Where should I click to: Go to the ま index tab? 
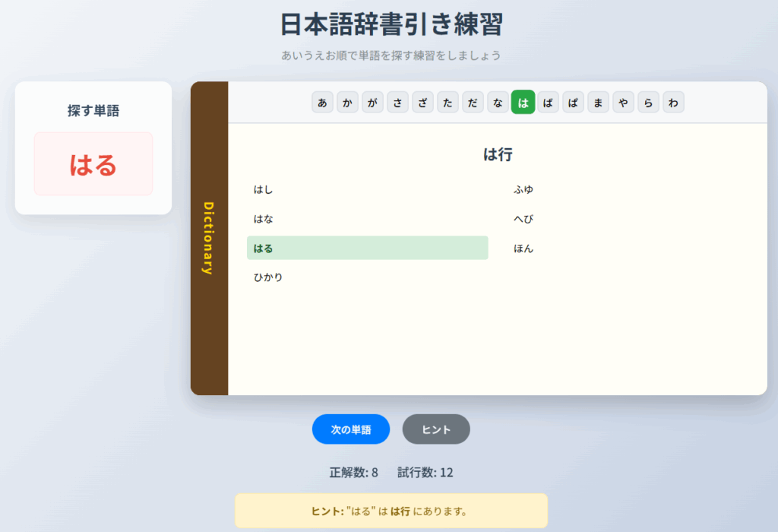tap(599, 103)
